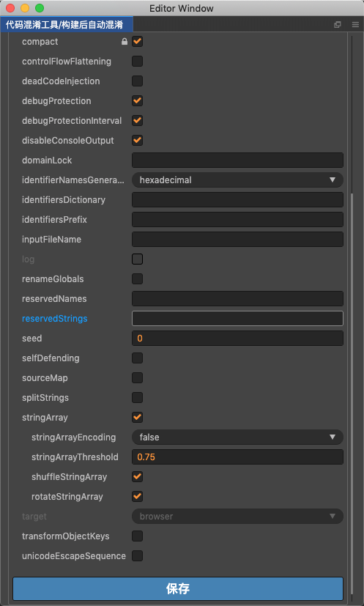
Task: Select the 代码混淆工具/构建后自动混淆 tab
Action: (67, 25)
